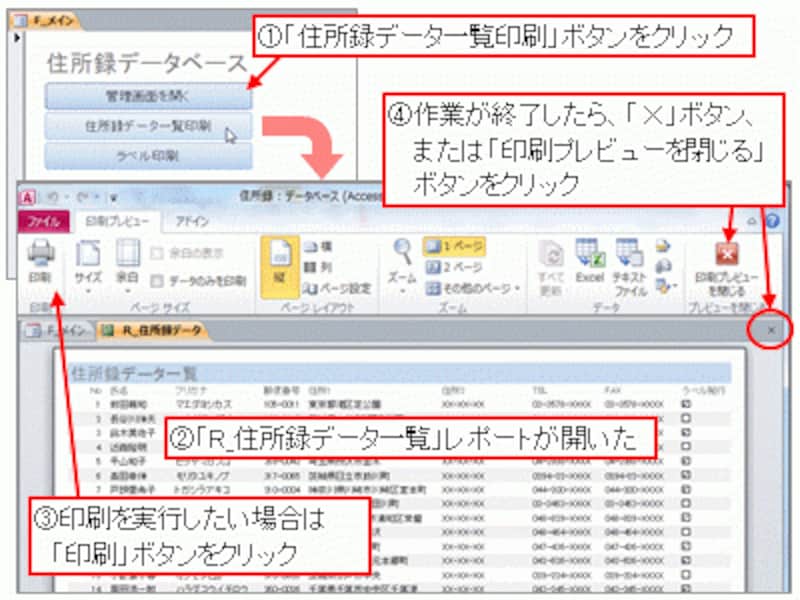Click the ラベル印刷 button
Screen dimensions: 800x600
[x=148, y=156]
